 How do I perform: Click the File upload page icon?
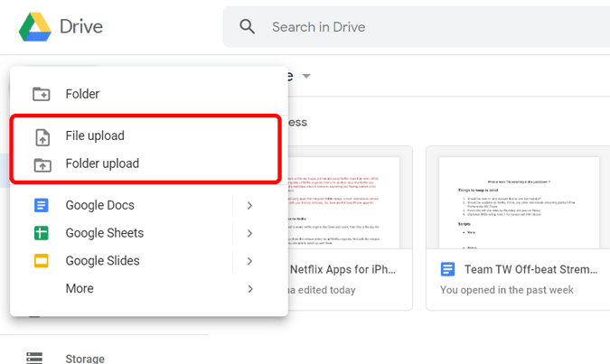coord(42,137)
